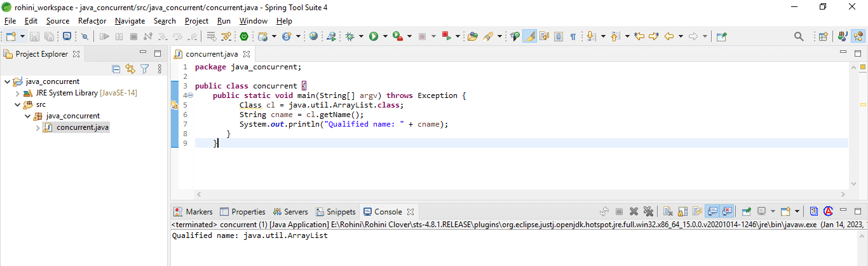Collapse the java_concurrent project node
Image resolution: width=868 pixels, height=266 pixels.
click(7, 81)
